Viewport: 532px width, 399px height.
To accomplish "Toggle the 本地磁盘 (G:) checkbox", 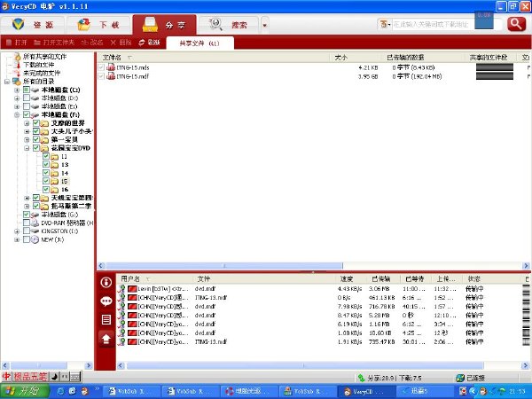I will pyautogui.click(x=27, y=214).
